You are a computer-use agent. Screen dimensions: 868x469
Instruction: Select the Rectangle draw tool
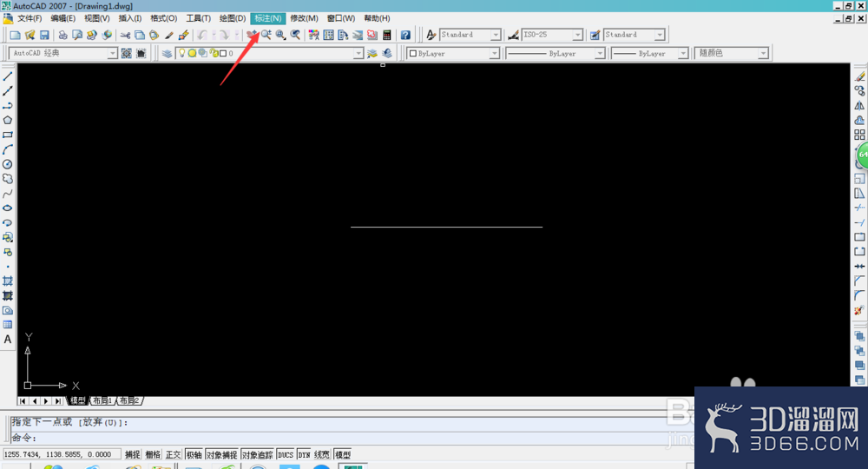pyautogui.click(x=8, y=135)
